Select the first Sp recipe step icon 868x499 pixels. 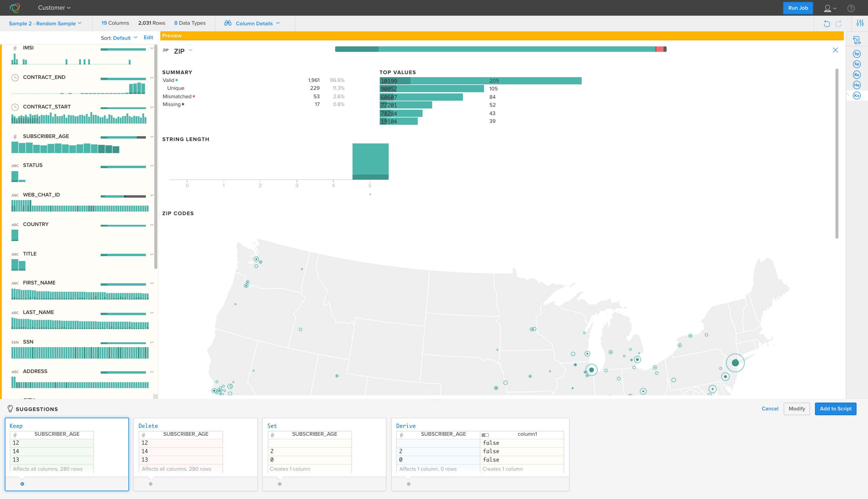(x=857, y=54)
